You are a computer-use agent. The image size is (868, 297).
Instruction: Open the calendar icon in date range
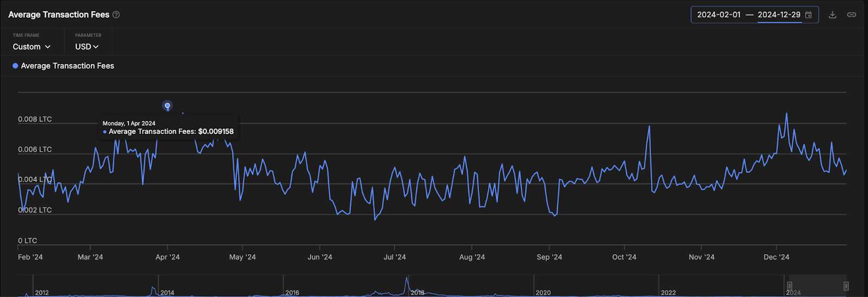(x=808, y=15)
